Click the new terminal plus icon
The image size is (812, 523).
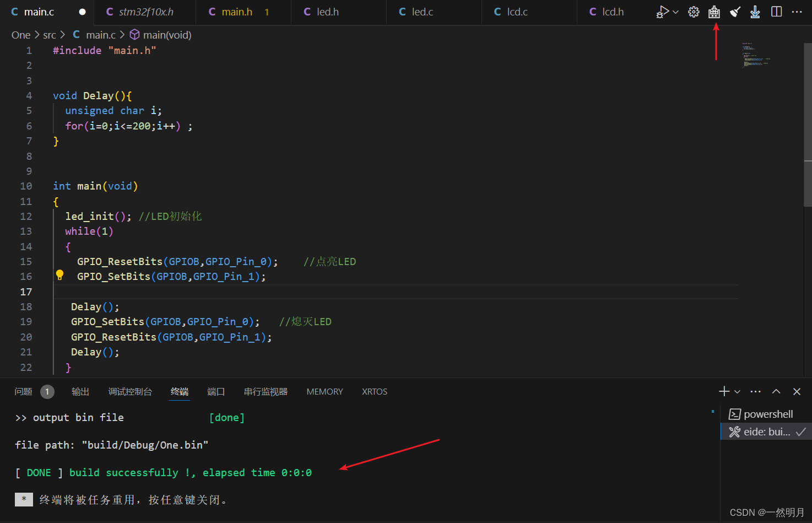724,391
